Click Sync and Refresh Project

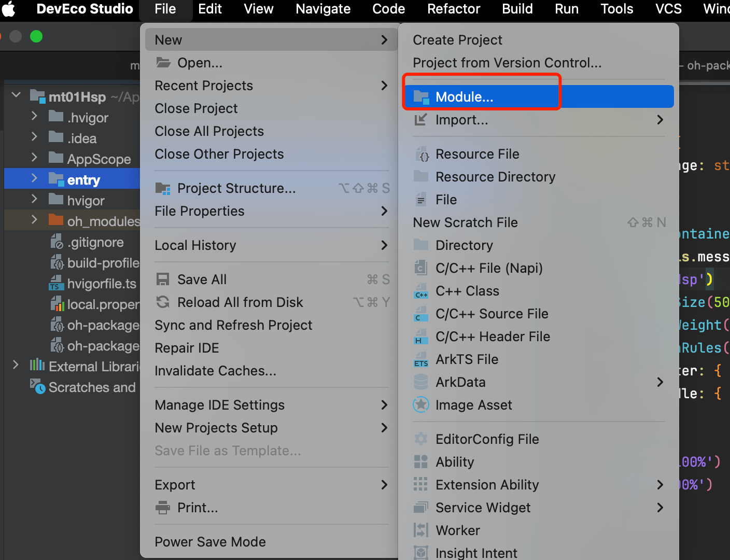click(x=233, y=325)
